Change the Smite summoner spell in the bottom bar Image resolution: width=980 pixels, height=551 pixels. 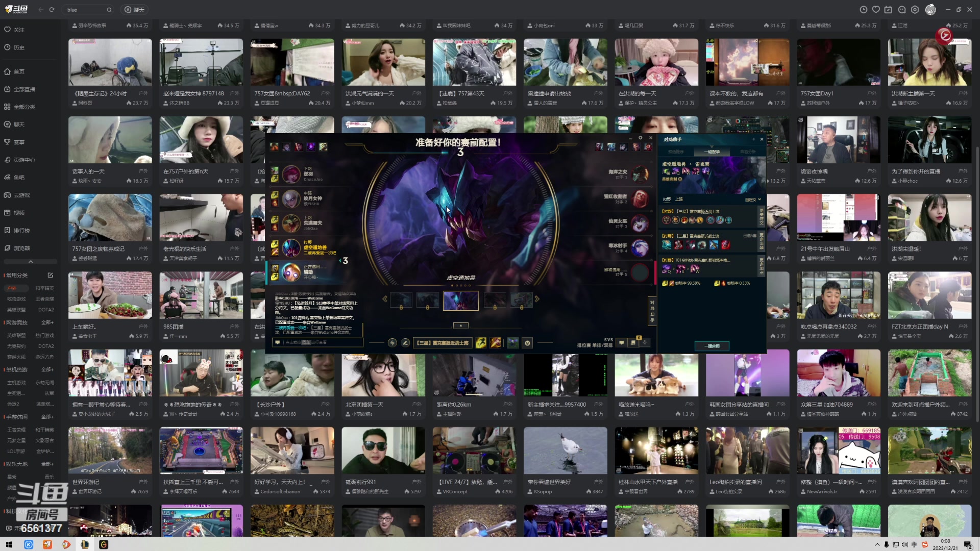pos(496,343)
